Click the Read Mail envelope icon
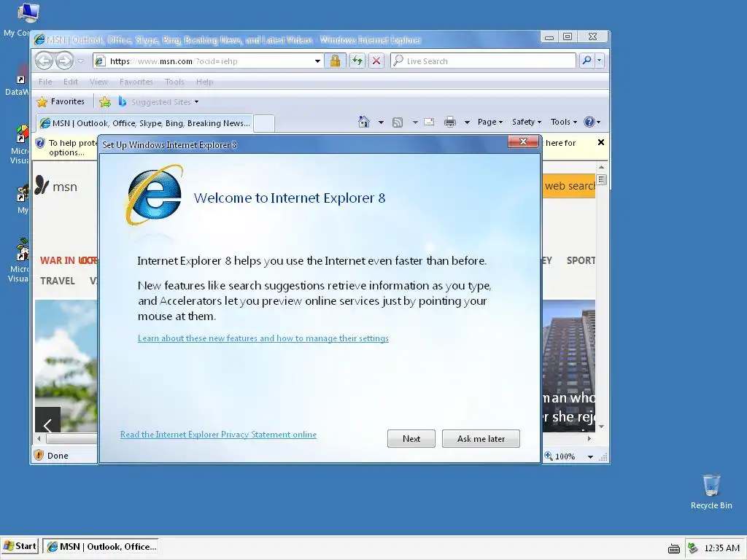This screenshot has width=747, height=560. click(429, 122)
